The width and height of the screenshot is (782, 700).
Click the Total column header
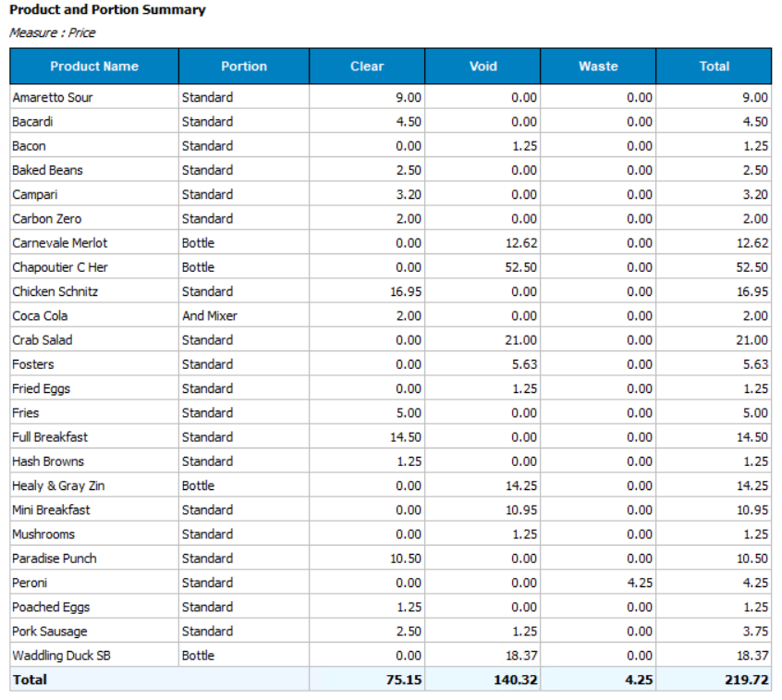(x=714, y=67)
